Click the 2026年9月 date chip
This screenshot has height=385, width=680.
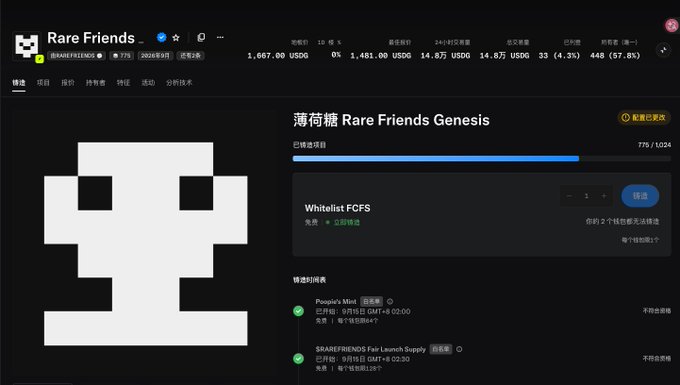(x=155, y=55)
